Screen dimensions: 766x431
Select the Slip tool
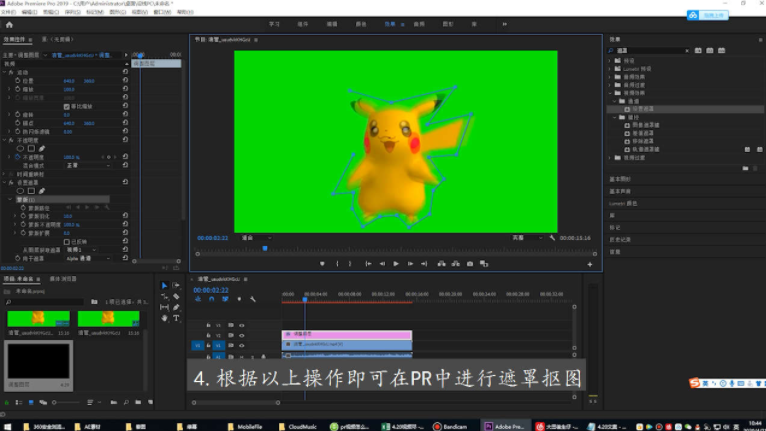point(164,307)
